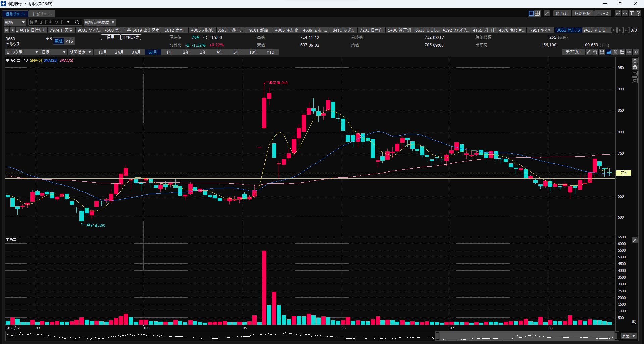This screenshot has height=344, width=644.
Task: Switch to the 比較チャート tab
Action: [x=42, y=14]
